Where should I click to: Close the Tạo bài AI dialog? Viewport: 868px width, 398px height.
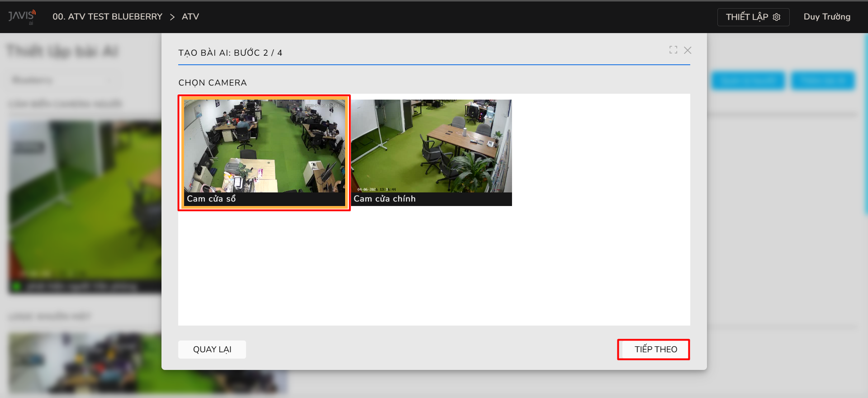(688, 50)
